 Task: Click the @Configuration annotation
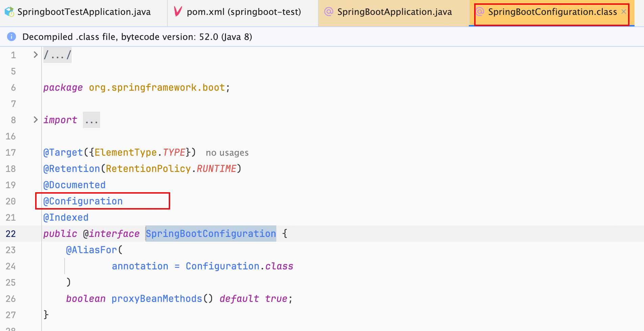(x=83, y=201)
